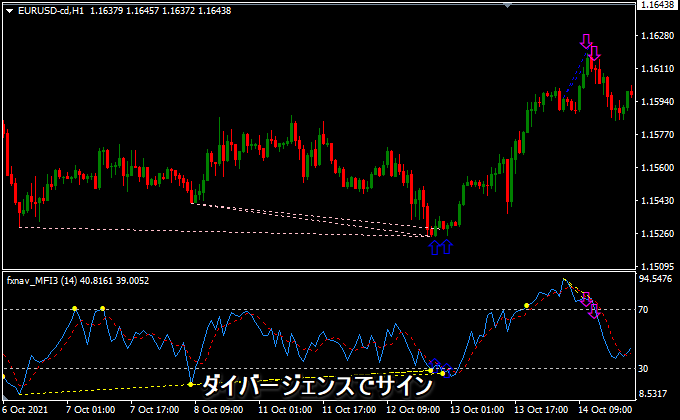Click yellow dot on MFI near 13 Oct 17:00
Image resolution: width=680 pixels, height=420 pixels.
(x=526, y=306)
